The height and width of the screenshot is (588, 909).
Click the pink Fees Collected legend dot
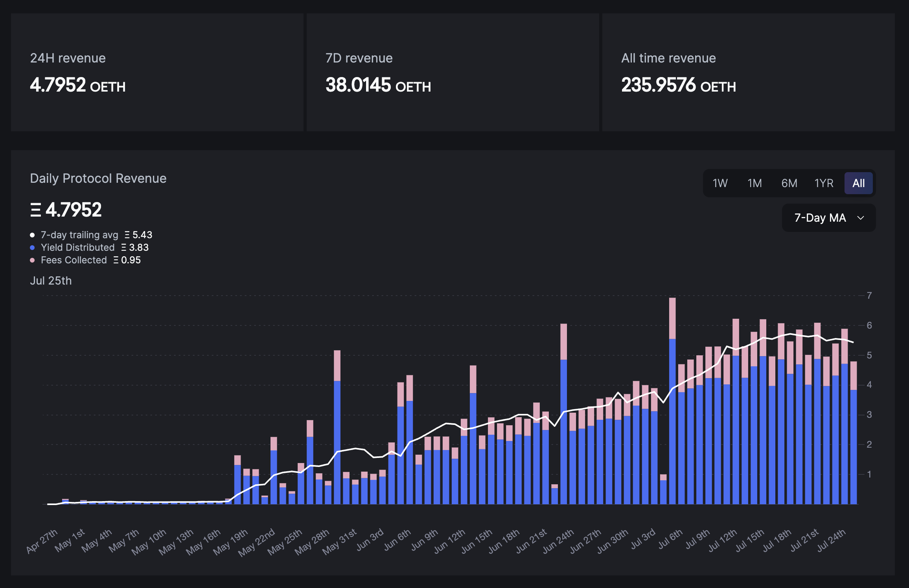coord(33,260)
